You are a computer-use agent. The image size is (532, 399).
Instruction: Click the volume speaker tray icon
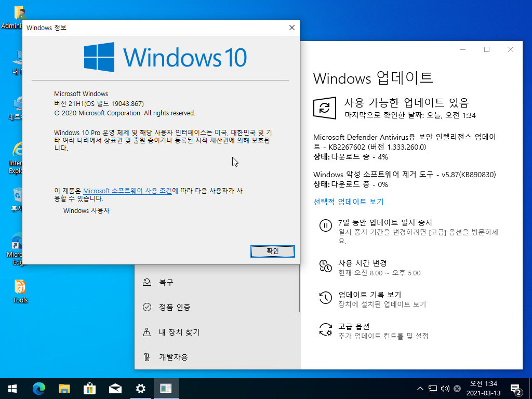[445, 389]
